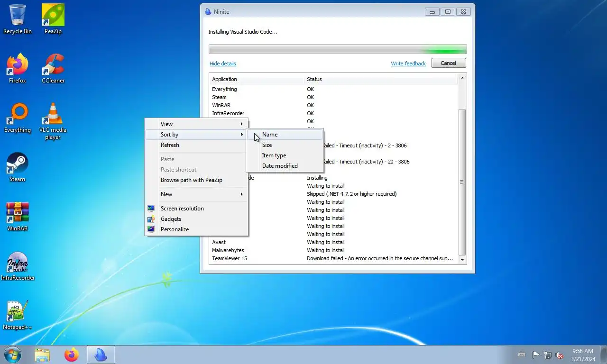Viewport: 607px width, 364px height.
Task: Open the Action Center flag tray icon
Action: pos(536,355)
